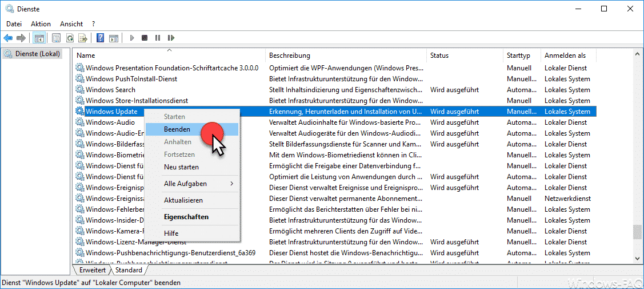
Task: Click 'Netzwerkdienst' in the Anmelden als column
Action: pos(567,198)
